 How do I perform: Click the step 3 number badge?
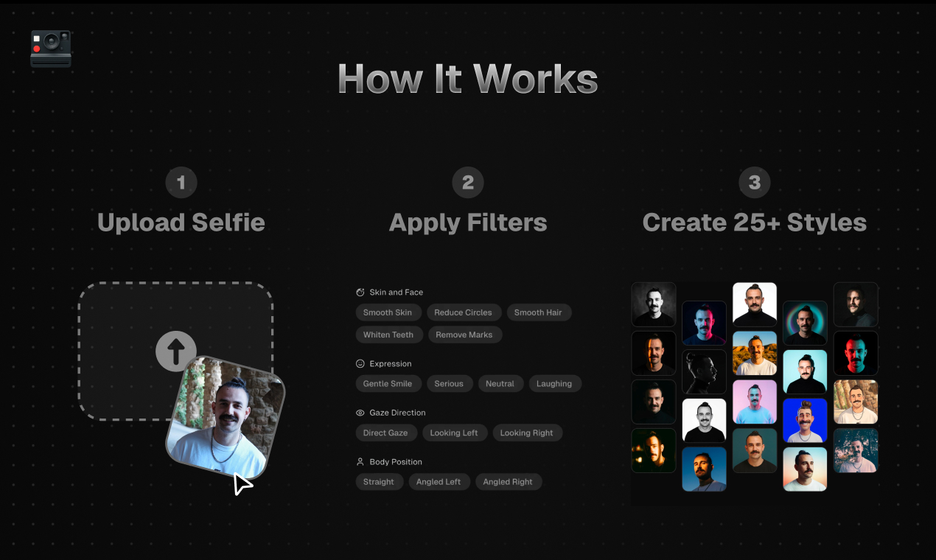(x=754, y=182)
